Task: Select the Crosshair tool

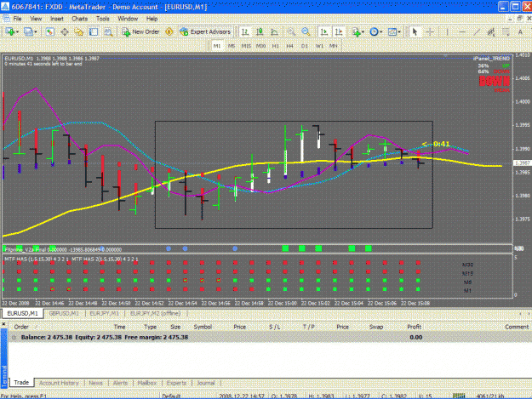Action: 430,31
